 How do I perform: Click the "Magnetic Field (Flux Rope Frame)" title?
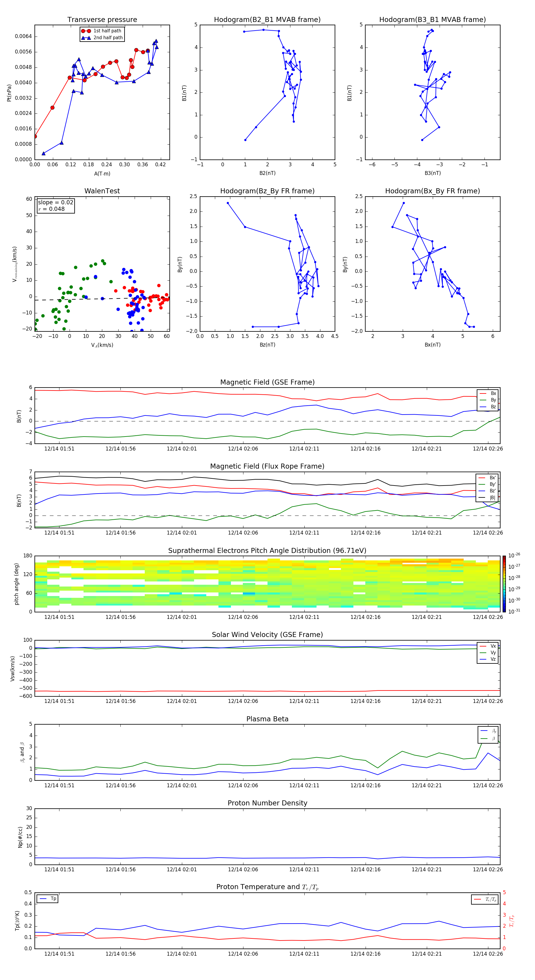coord(267,467)
